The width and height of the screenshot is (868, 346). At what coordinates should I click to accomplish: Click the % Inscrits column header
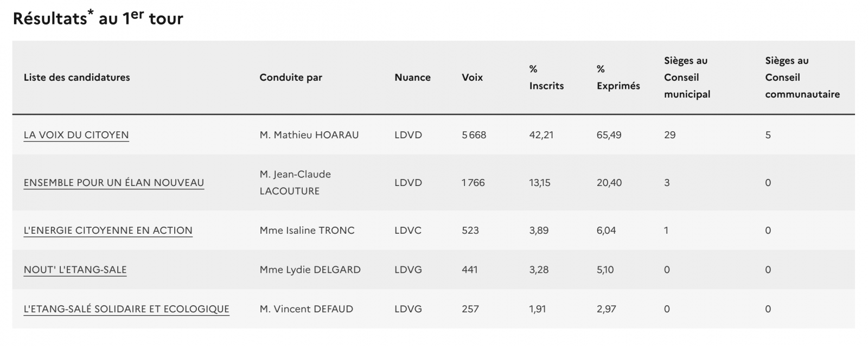[x=546, y=78]
